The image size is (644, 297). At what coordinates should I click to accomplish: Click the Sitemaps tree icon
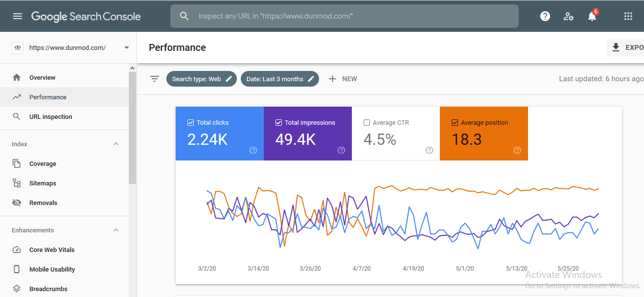(17, 183)
